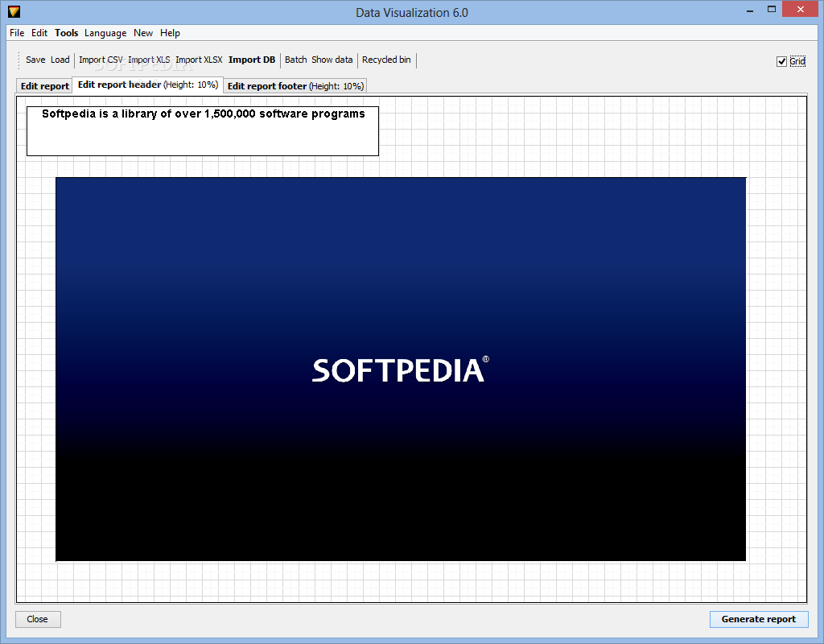Choose Import XLS toolbar option
Screen dimensions: 824x644
[x=149, y=60]
